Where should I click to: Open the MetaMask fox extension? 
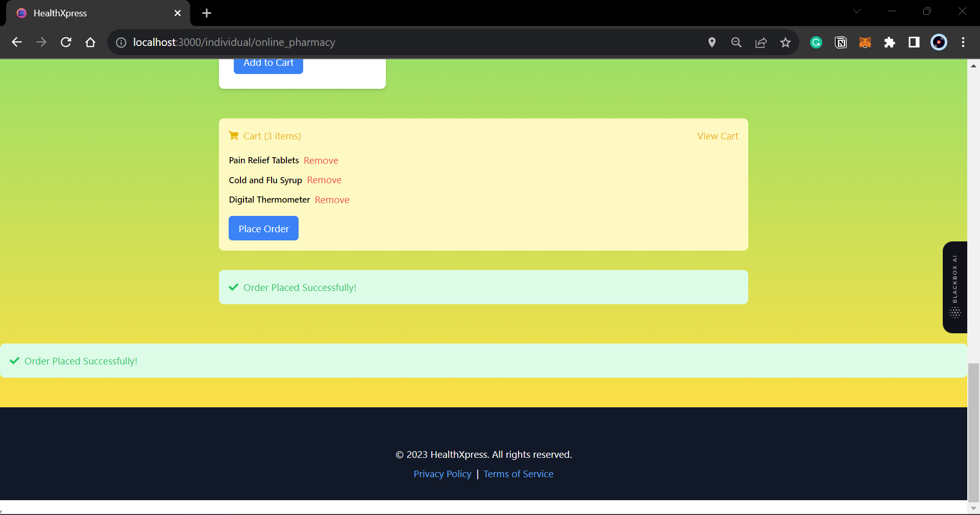point(865,42)
